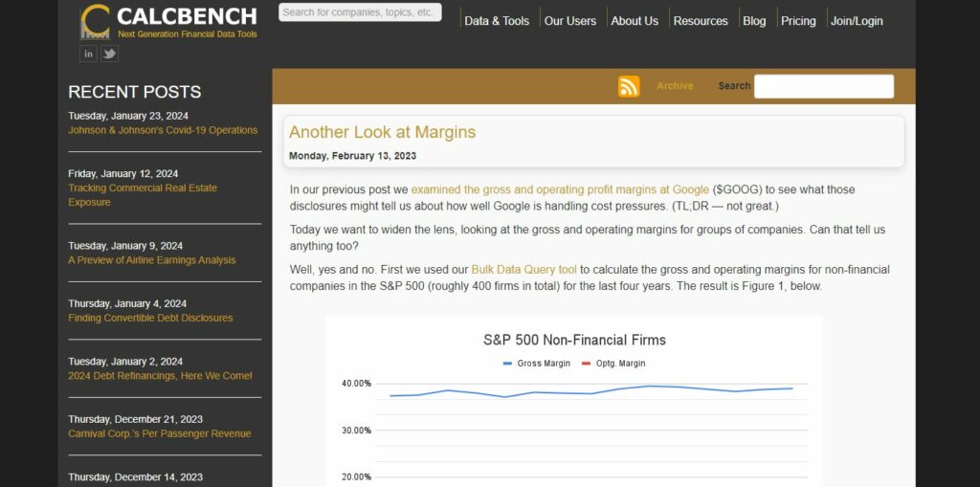Screen dimensions: 980x487
Task: Open 'Another Look at Margins' post title
Action: pos(382,132)
